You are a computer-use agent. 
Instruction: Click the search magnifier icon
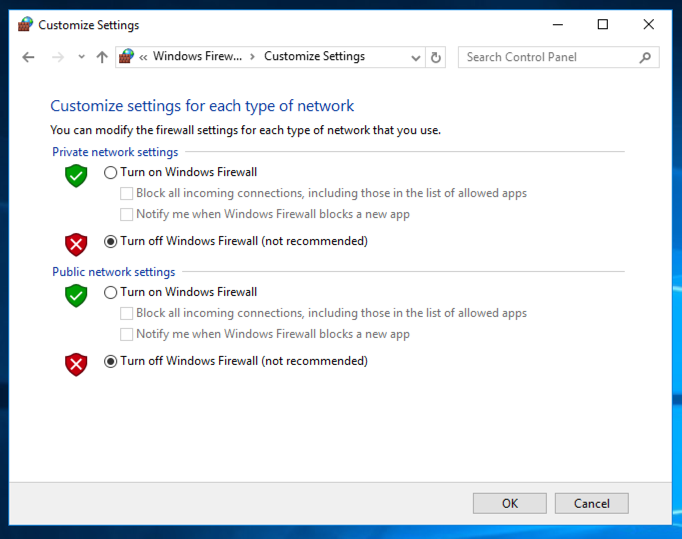[645, 58]
